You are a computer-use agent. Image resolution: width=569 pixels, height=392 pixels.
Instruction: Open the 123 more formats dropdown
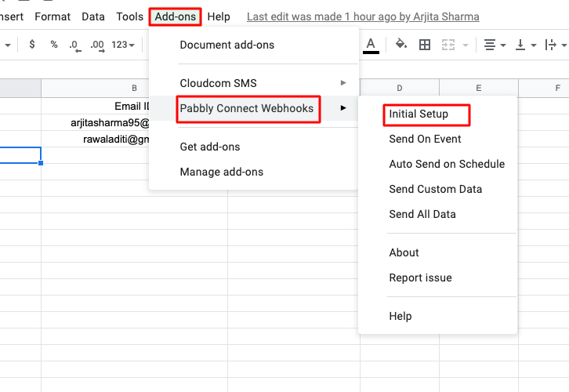coord(122,45)
